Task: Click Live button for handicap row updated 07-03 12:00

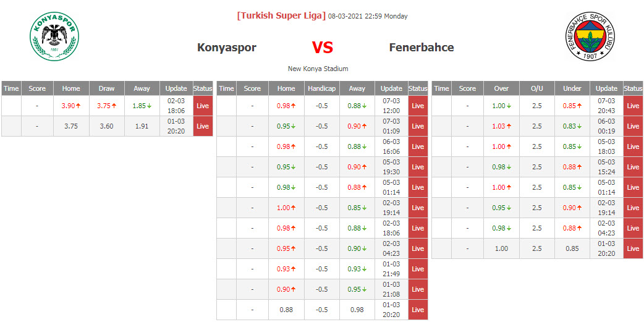Action: (418, 106)
